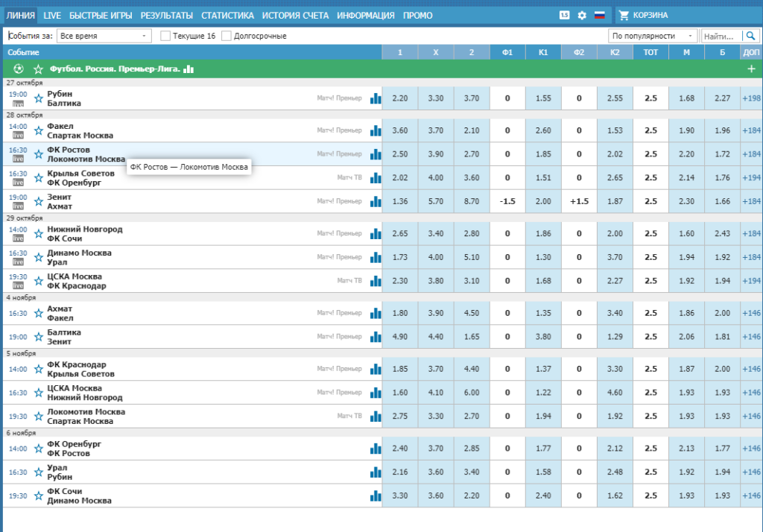Open the РЕЗУЛЬТАТЫ menu item

166,16
